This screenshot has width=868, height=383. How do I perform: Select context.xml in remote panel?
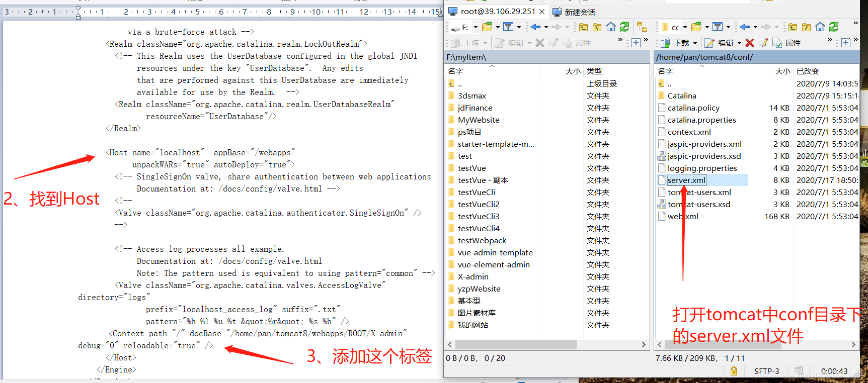click(x=689, y=132)
